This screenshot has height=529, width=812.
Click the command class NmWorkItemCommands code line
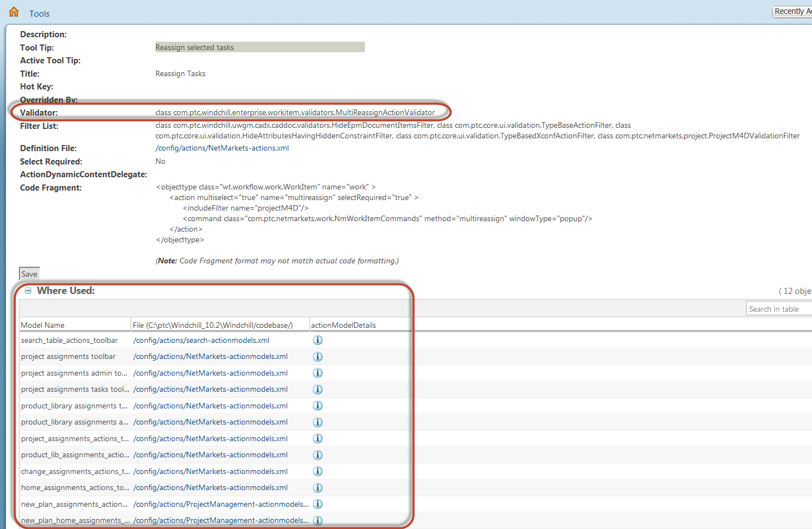coord(388,218)
